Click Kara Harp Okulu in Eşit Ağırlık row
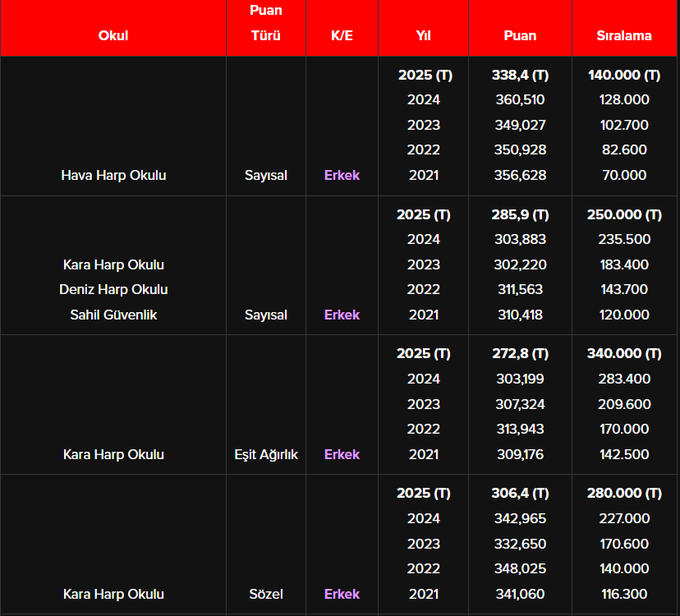 pyautogui.click(x=113, y=455)
